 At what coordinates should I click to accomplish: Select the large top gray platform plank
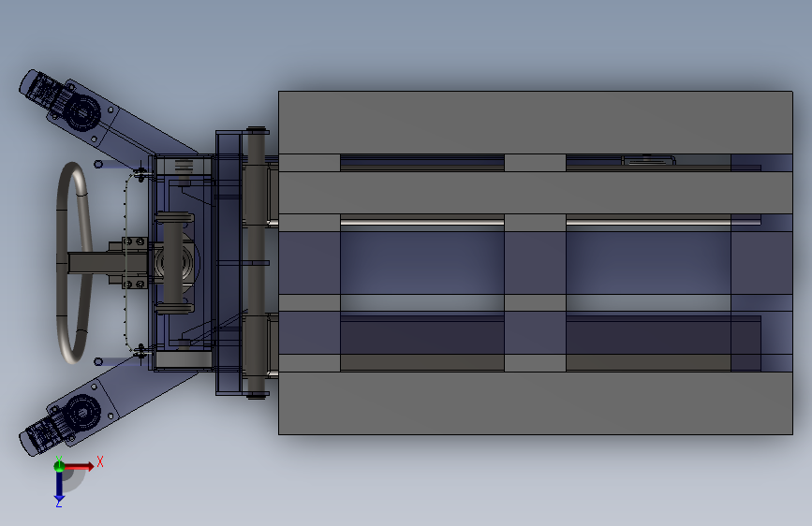point(536,123)
